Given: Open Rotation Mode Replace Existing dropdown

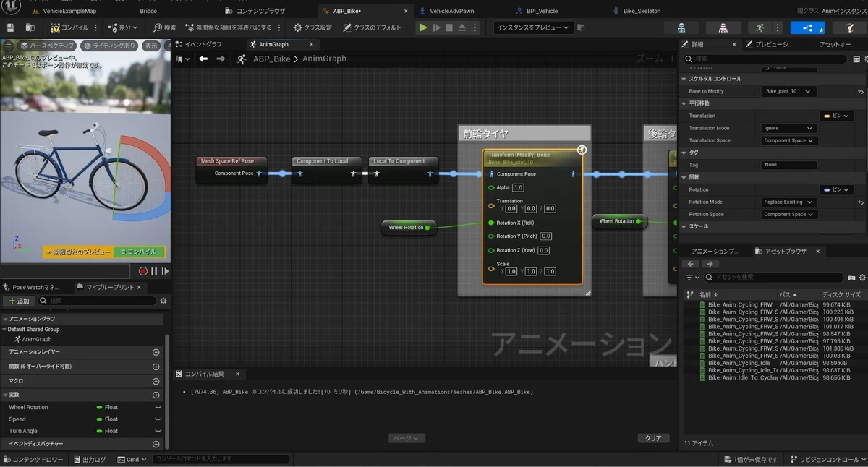Looking at the screenshot, I should pos(790,202).
